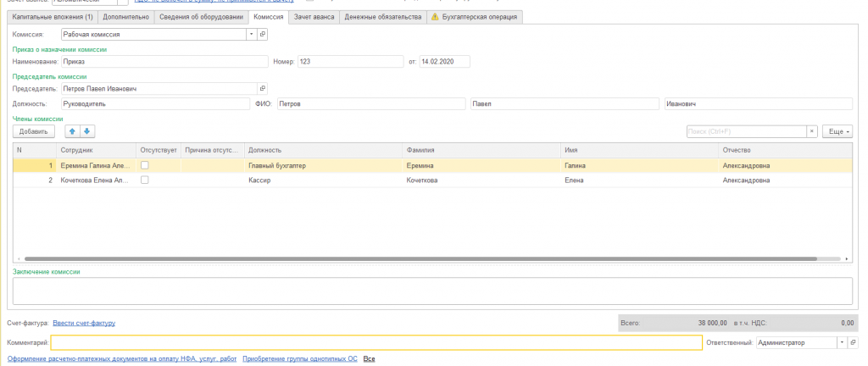Open the Ответственный field's linked record icon
The height and width of the screenshot is (366, 868).
[x=853, y=343]
